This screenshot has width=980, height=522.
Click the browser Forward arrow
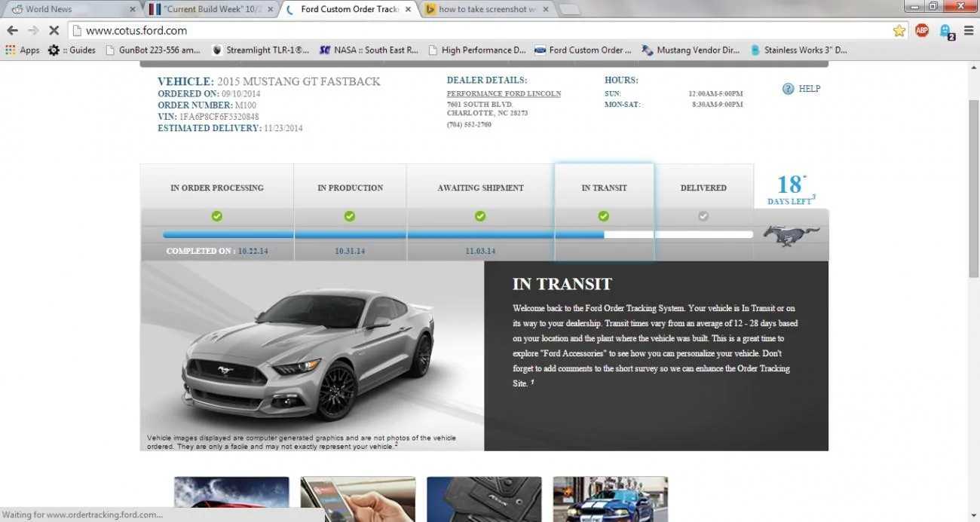pyautogui.click(x=33, y=31)
